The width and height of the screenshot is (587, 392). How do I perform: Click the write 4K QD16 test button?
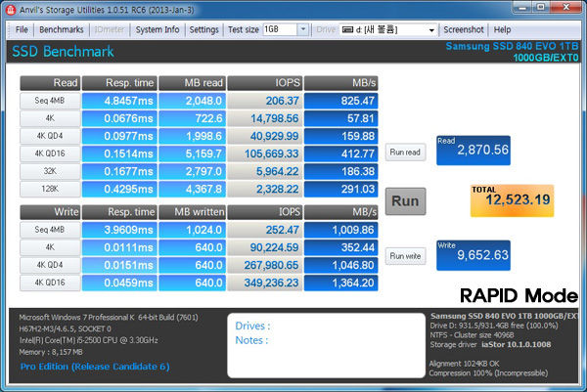click(50, 283)
